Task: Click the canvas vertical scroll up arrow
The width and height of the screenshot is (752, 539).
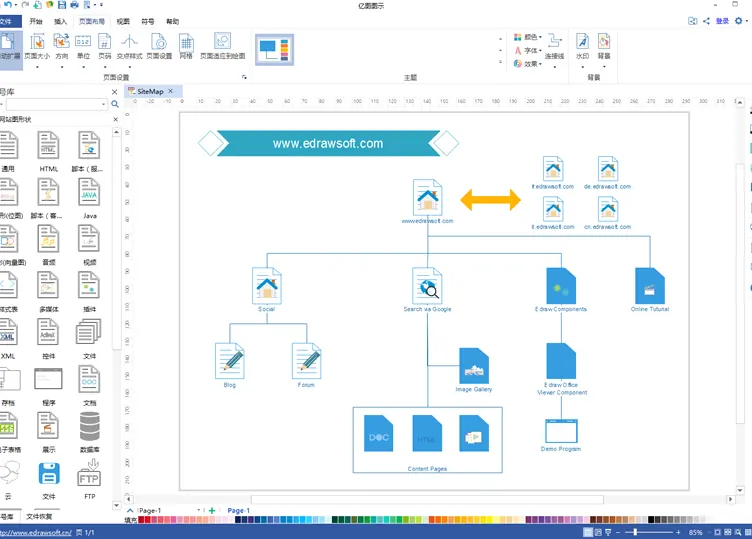Action: [740, 103]
